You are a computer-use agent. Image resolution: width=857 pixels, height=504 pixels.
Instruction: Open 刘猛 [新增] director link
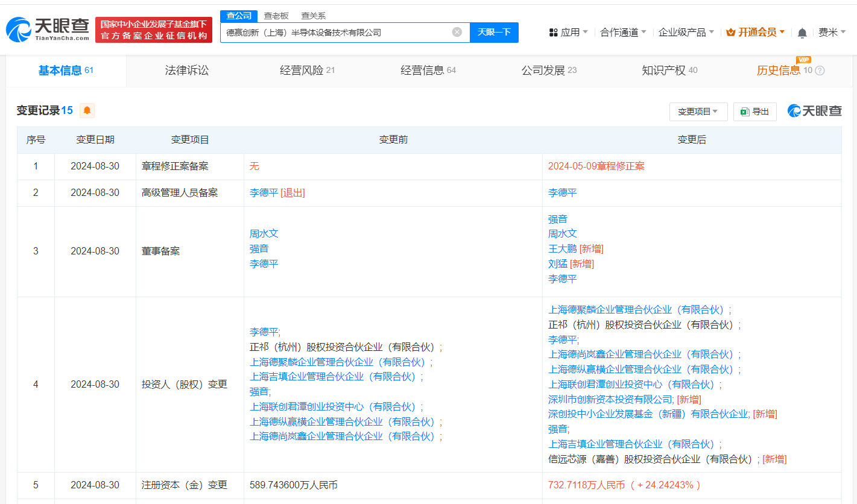[571, 263]
